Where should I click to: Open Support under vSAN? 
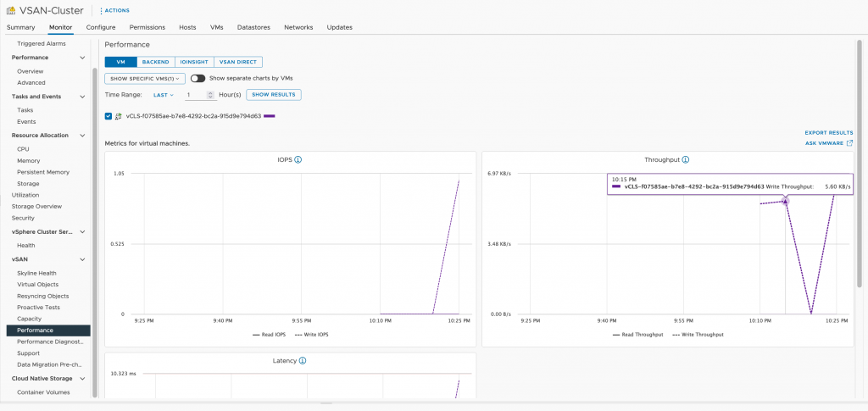coord(28,353)
